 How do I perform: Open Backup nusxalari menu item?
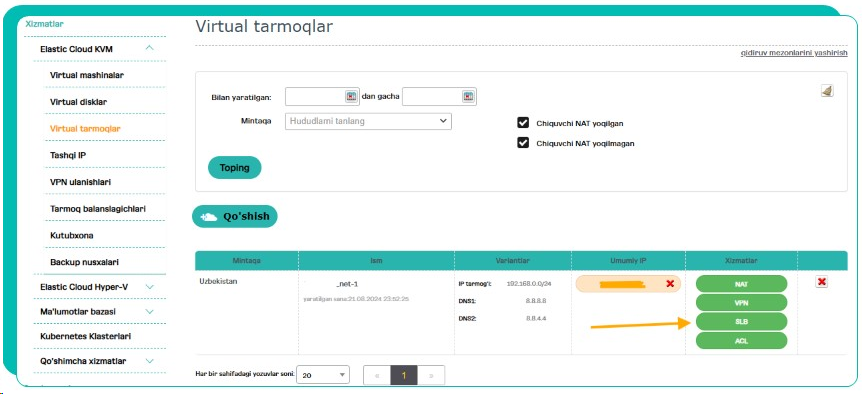84,262
